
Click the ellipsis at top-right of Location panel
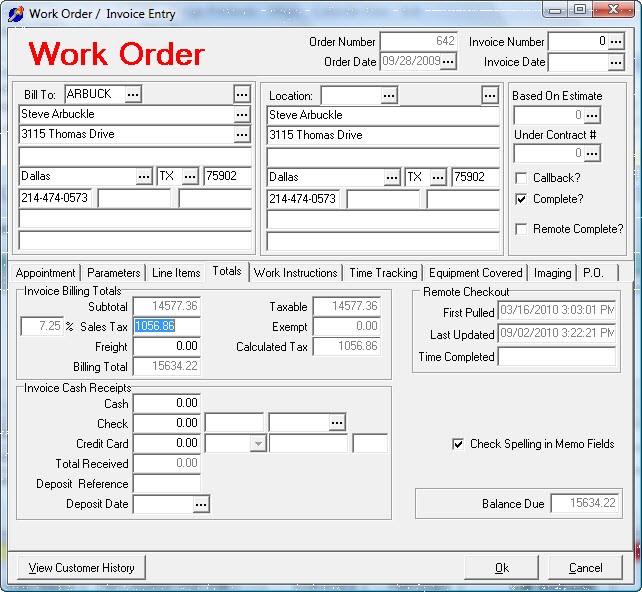[x=490, y=96]
